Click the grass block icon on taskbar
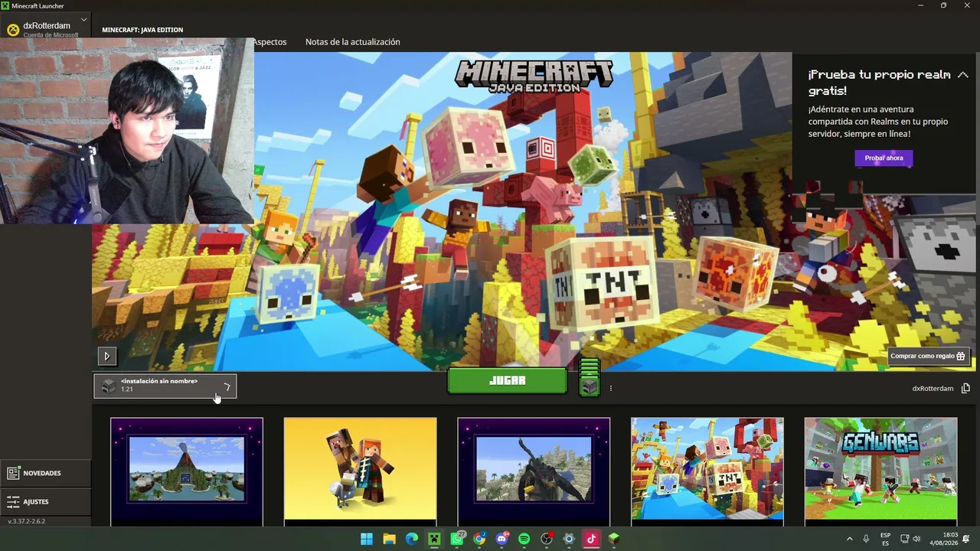This screenshot has width=980, height=551. [x=613, y=539]
